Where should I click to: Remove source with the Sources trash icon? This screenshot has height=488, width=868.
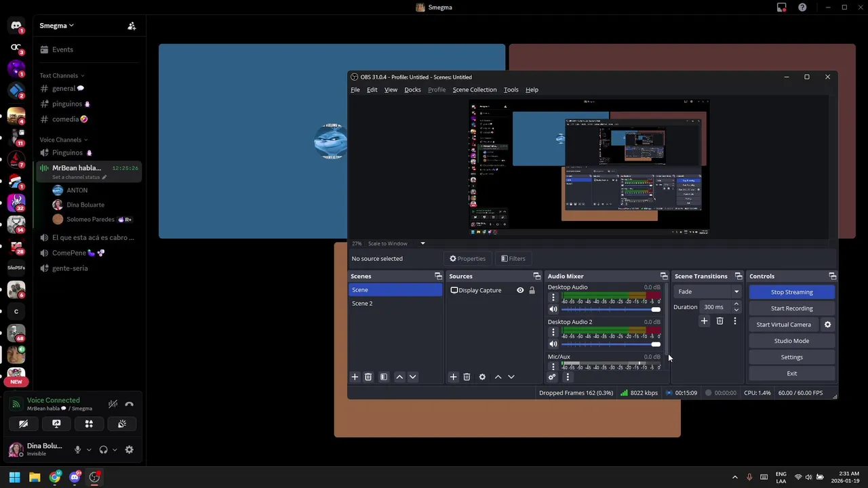pyautogui.click(x=467, y=377)
